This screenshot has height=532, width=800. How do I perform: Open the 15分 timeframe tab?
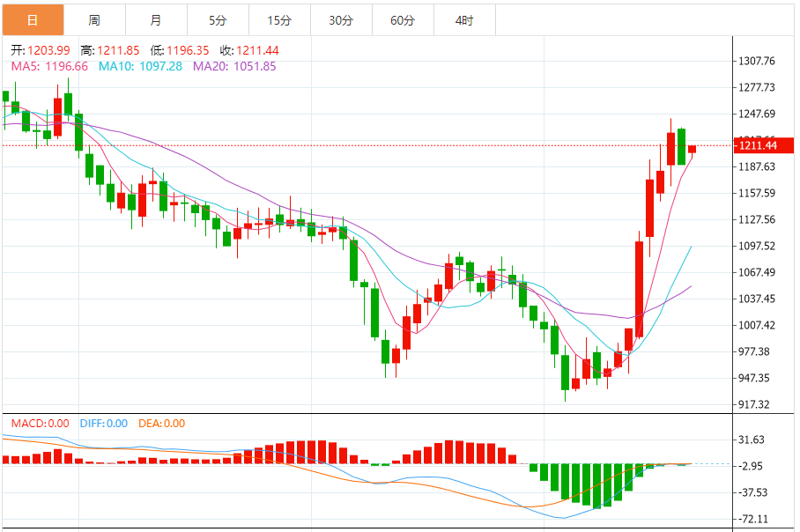point(279,20)
